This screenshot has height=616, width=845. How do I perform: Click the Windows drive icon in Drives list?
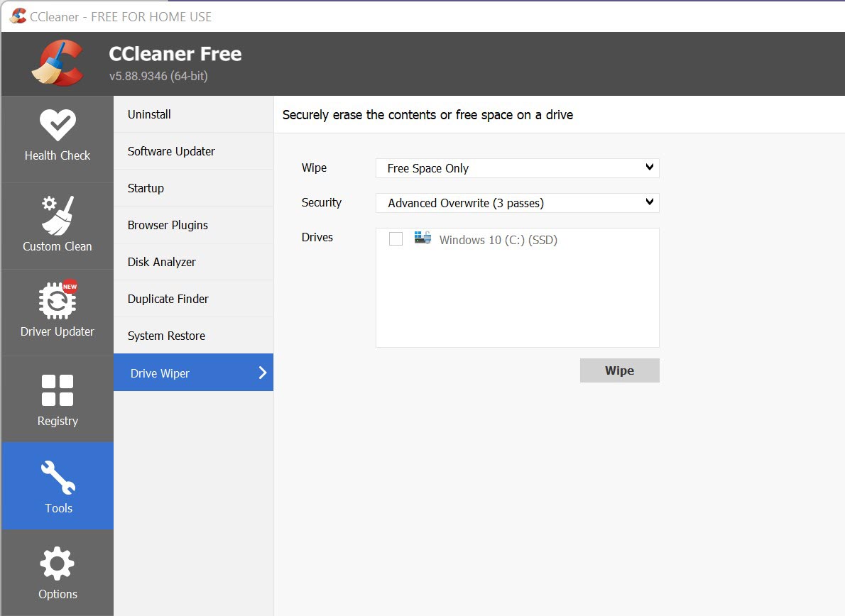422,238
